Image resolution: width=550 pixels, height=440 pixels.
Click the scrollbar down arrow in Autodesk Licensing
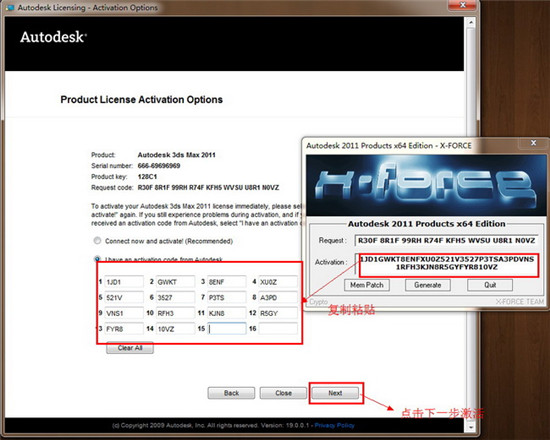(x=471, y=427)
